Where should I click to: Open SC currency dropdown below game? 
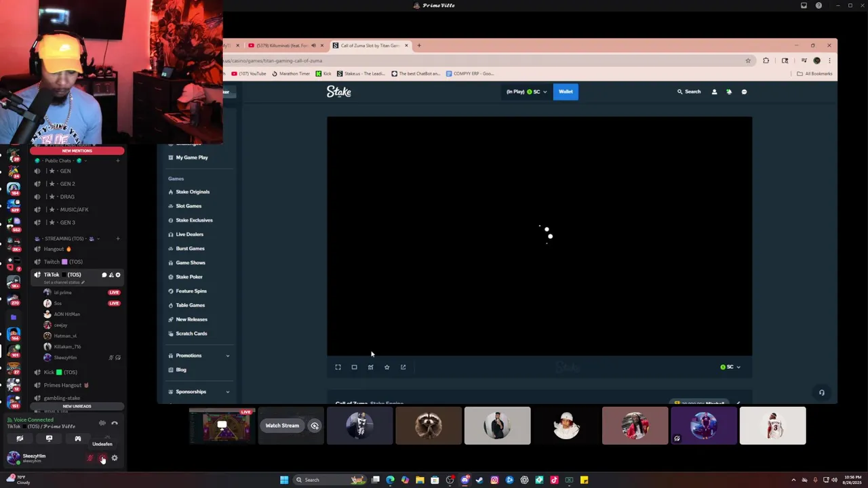pyautogui.click(x=730, y=367)
